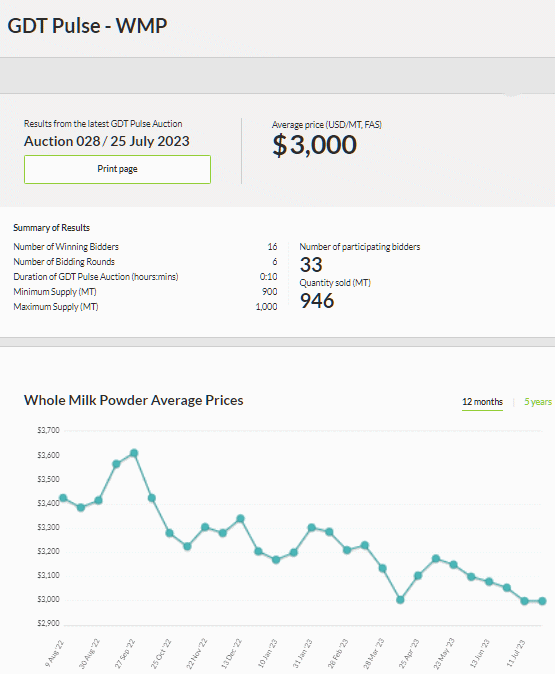This screenshot has width=555, height=674.
Task: Click the Whole Milk Powder Average Prices heading
Action: click(x=134, y=400)
